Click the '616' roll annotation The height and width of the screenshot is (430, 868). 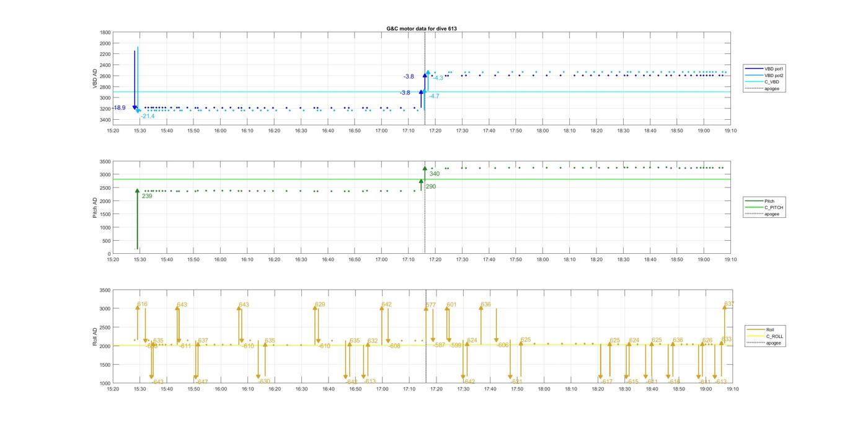143,304
